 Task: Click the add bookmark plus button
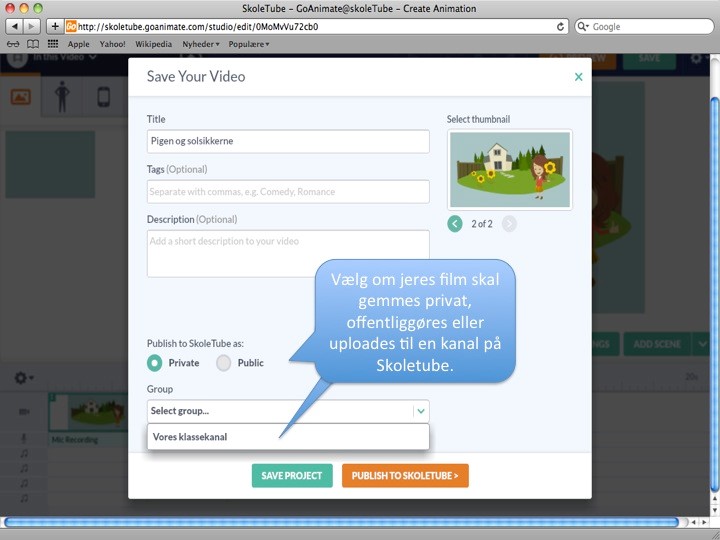[x=55, y=26]
